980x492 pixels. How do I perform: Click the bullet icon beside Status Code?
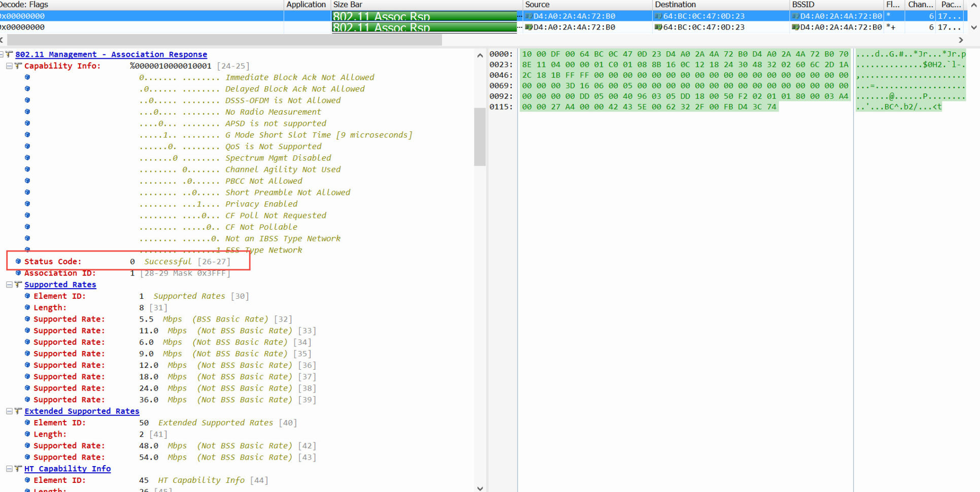point(18,261)
